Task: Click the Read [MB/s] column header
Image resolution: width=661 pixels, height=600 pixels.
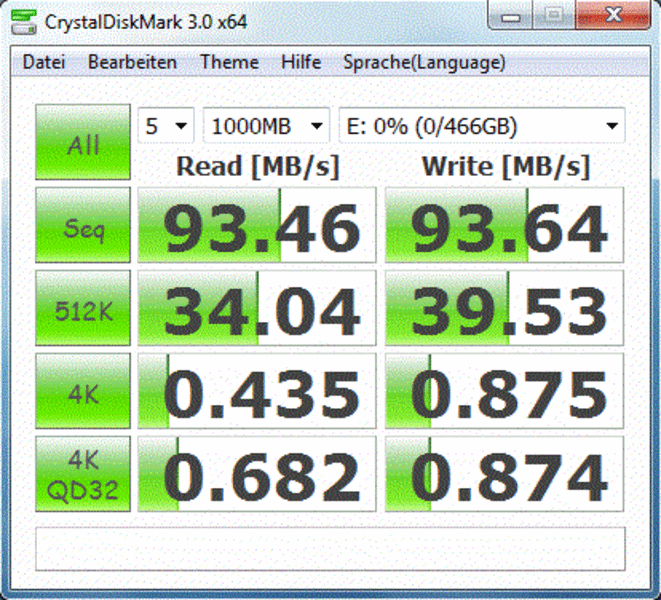Action: 258,167
